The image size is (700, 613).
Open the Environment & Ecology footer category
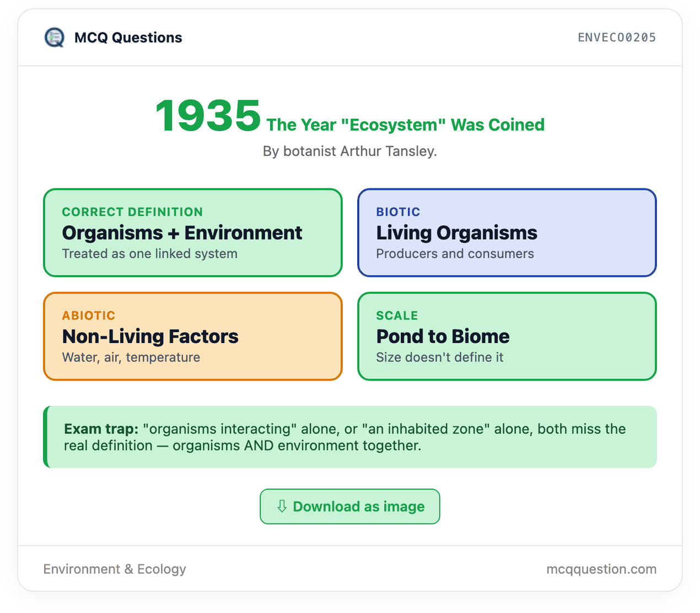(x=115, y=569)
